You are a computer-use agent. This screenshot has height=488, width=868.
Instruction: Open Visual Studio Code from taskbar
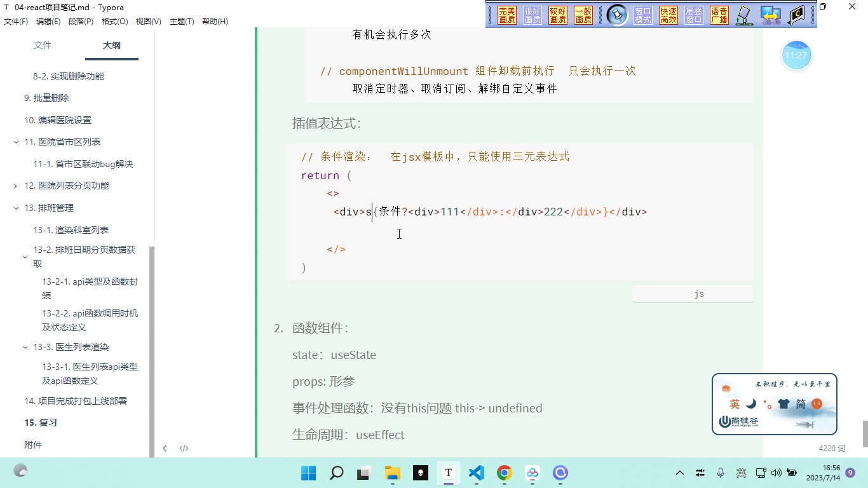tap(476, 473)
